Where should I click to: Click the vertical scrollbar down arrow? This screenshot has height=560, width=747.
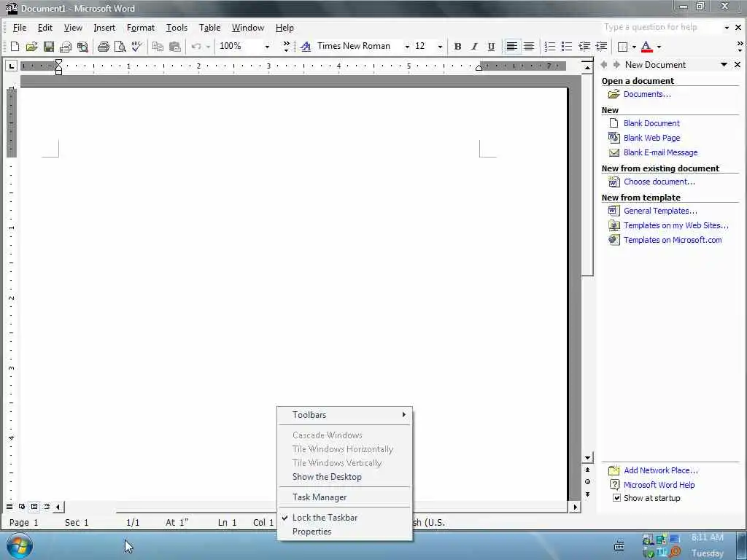587,458
